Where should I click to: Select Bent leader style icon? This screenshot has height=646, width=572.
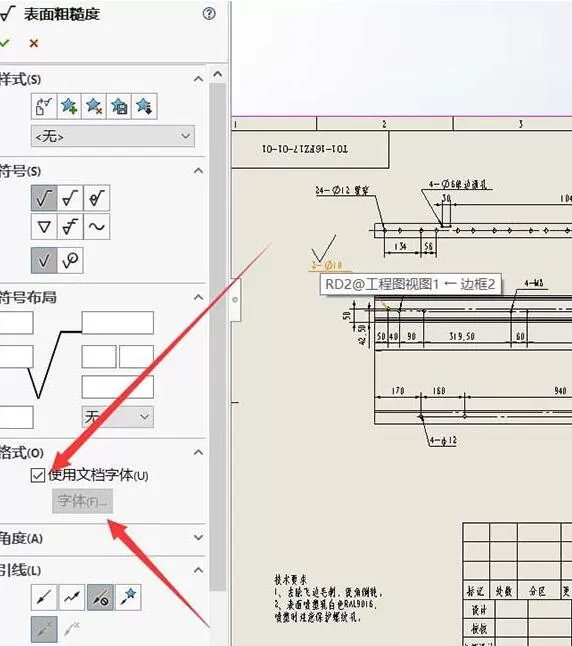(72, 629)
